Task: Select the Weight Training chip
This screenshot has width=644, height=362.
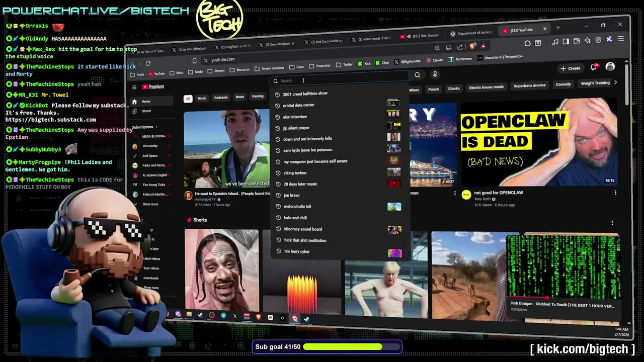Action: [x=595, y=83]
